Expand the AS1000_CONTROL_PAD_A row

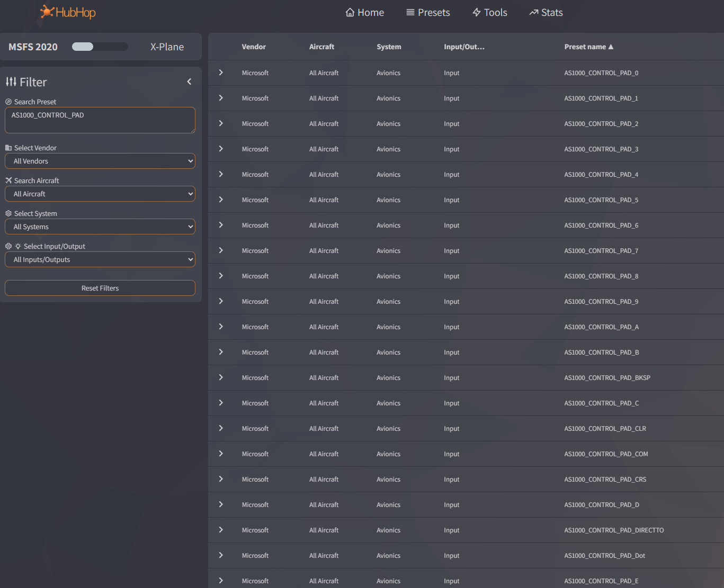(x=221, y=327)
